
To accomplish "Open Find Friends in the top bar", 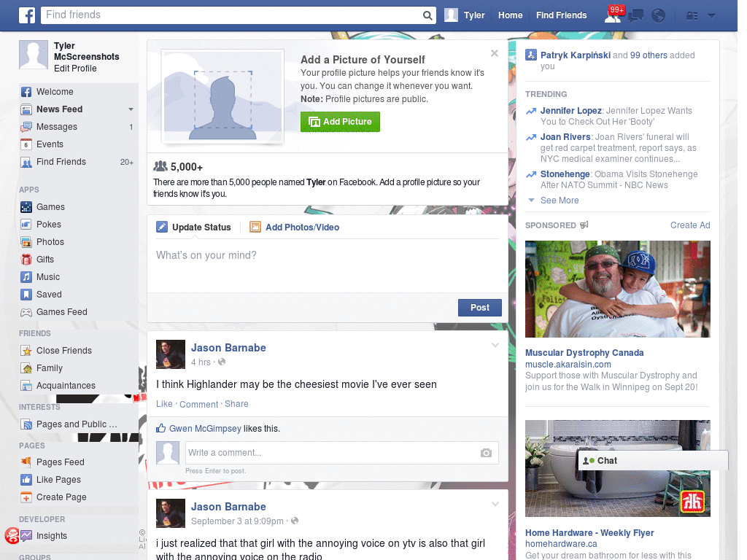I will [x=561, y=15].
